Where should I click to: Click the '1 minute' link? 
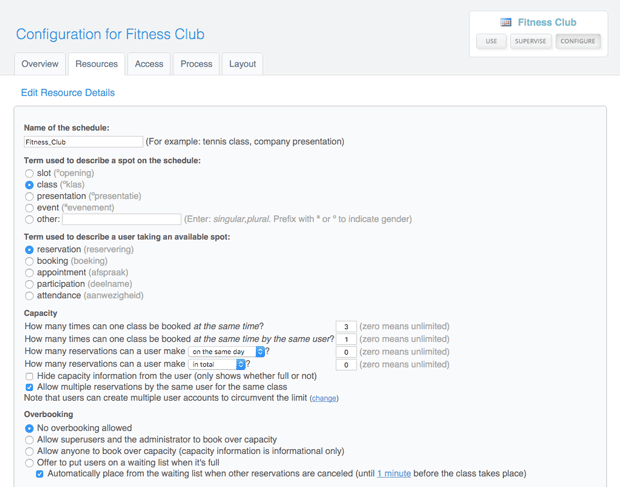[x=393, y=474]
